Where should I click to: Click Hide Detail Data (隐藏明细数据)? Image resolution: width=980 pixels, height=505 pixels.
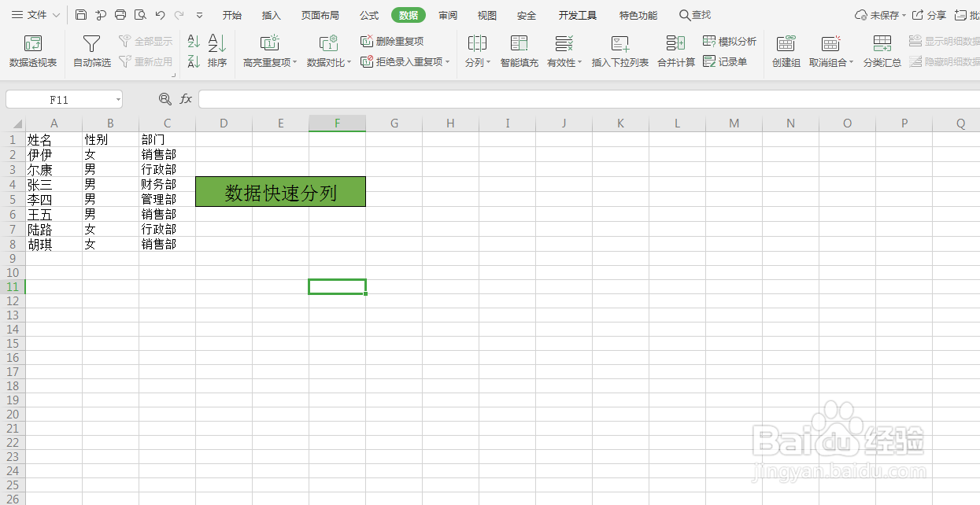click(x=944, y=61)
